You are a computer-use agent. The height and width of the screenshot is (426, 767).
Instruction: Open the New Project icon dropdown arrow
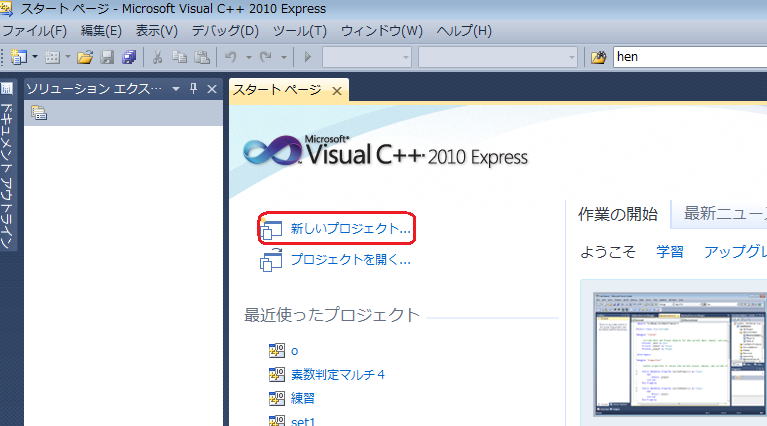35,57
